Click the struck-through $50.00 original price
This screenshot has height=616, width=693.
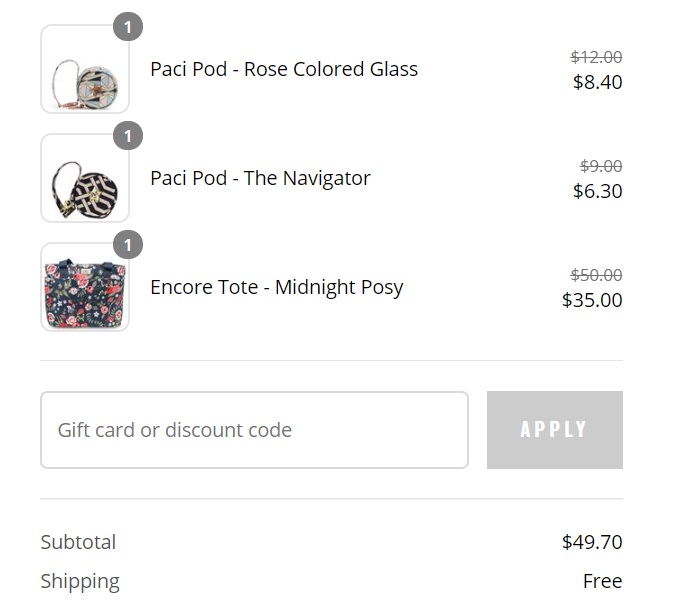tap(596, 275)
